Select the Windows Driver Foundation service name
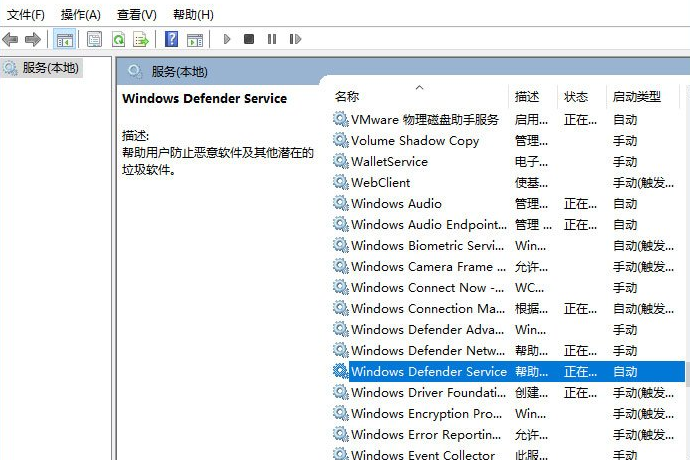The width and height of the screenshot is (690, 460). pyautogui.click(x=429, y=393)
